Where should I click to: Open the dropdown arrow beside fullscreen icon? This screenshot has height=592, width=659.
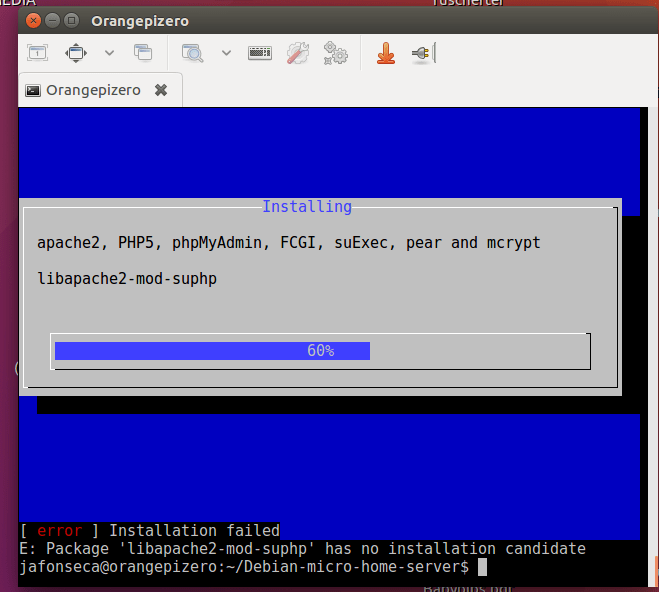coord(109,53)
